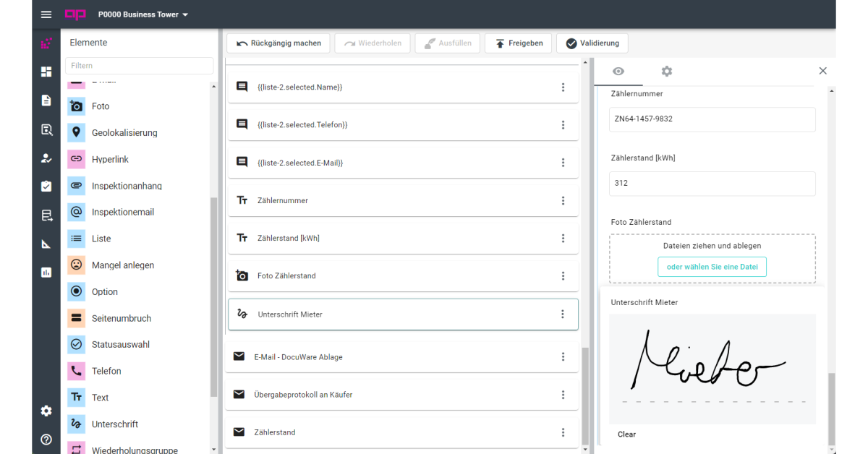Viewport: 868px width, 454px height.
Task: Open options menu for Übergabeprotokoll an Käufer row
Action: pos(563,395)
